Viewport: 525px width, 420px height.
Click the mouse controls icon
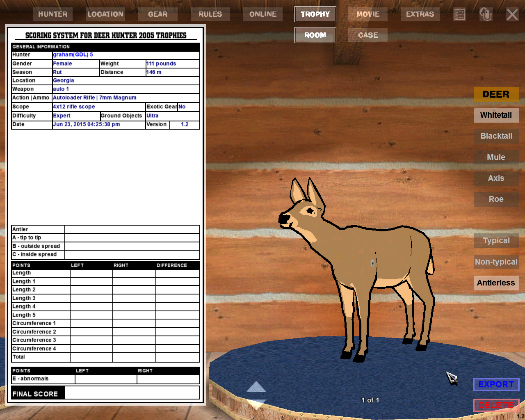tap(486, 15)
